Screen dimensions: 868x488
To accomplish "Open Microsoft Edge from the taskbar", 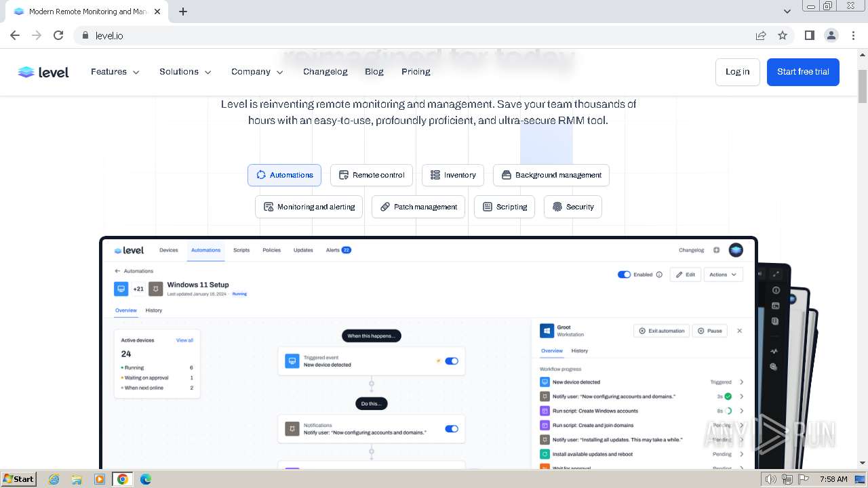I will (145, 479).
